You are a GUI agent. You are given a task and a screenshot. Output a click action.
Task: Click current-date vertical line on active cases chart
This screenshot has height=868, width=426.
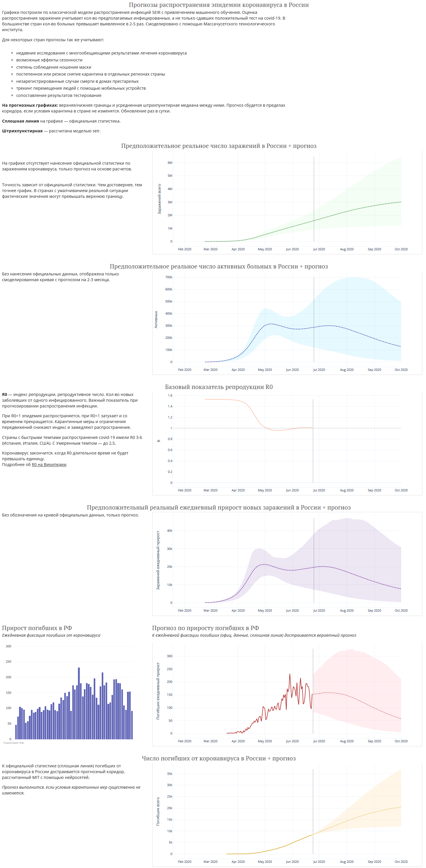314,320
